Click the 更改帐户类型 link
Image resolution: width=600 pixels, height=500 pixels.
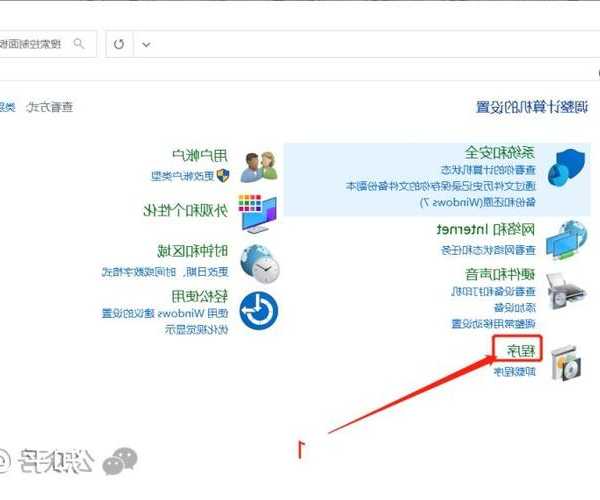point(183,176)
